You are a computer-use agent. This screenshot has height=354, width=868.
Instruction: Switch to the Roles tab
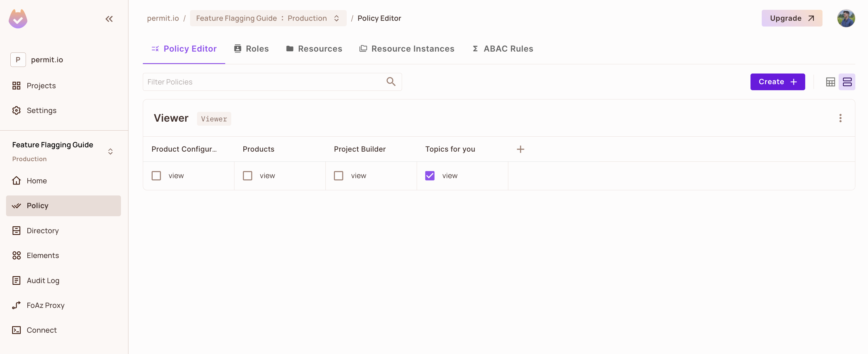[x=251, y=48]
